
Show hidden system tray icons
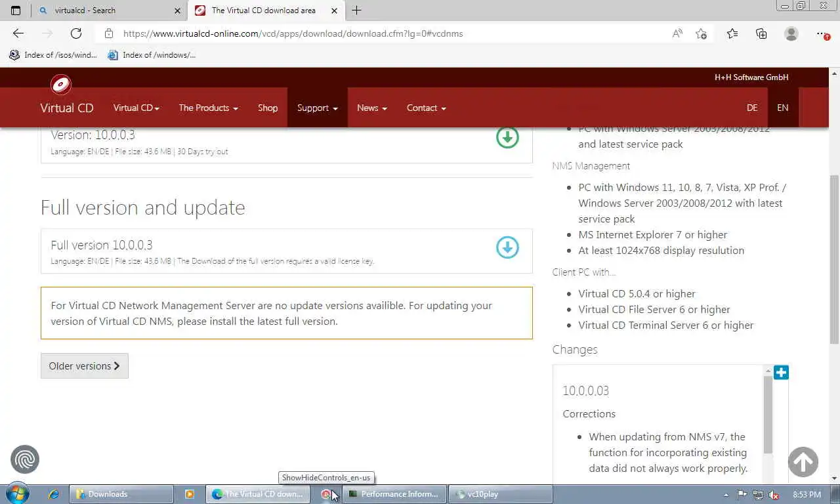point(726,495)
